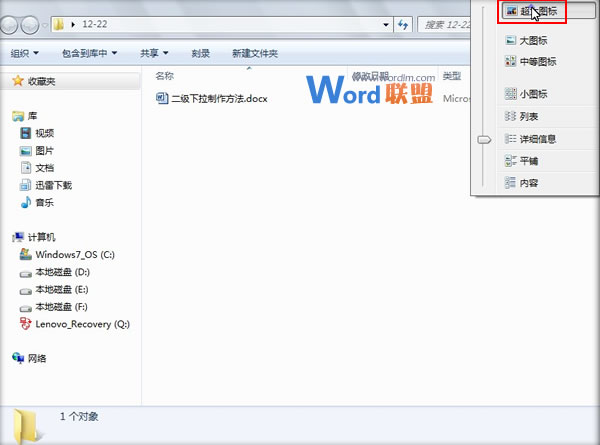Click the Forward navigation arrow

[x=30, y=25]
